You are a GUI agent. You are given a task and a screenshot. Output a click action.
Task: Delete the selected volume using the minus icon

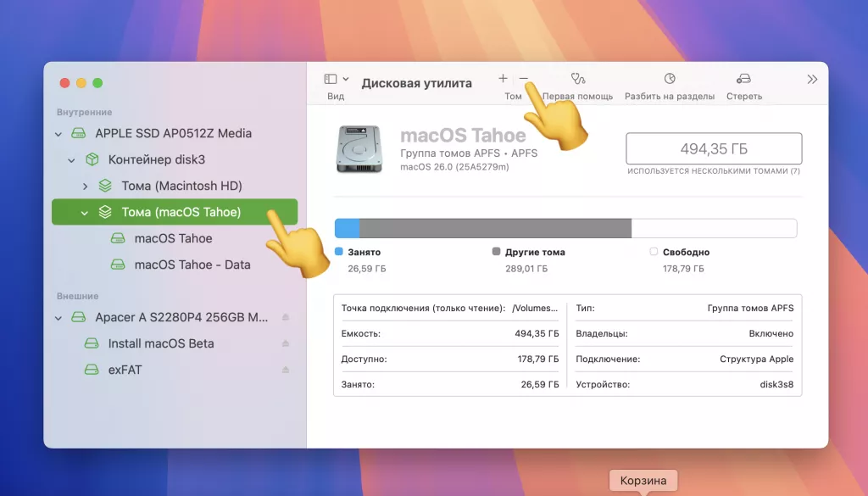click(526, 78)
